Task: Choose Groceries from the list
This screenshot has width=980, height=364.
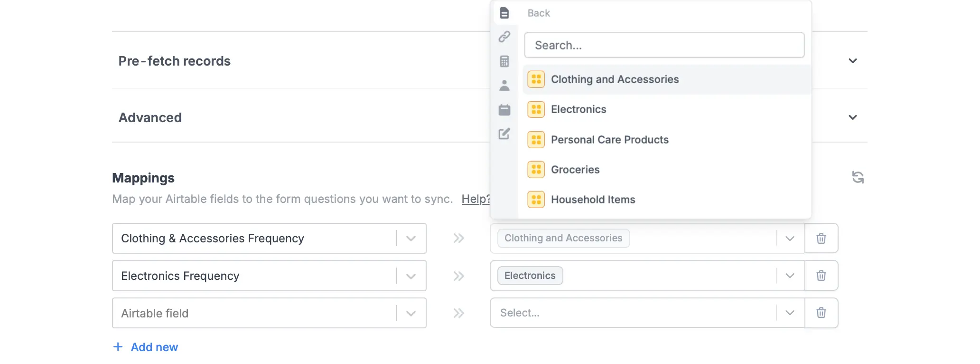Action: click(667, 170)
